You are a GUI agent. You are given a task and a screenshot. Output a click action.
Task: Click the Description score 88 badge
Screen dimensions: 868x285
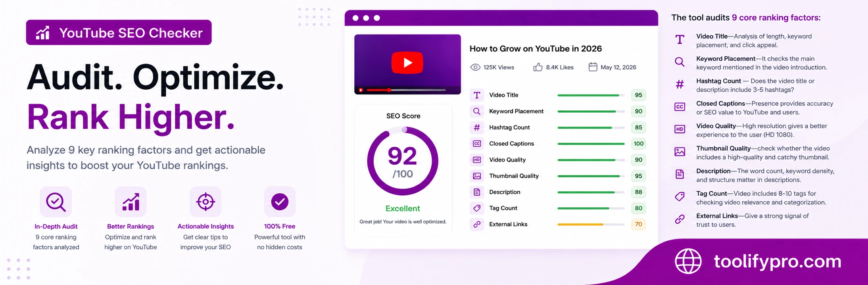[638, 192]
